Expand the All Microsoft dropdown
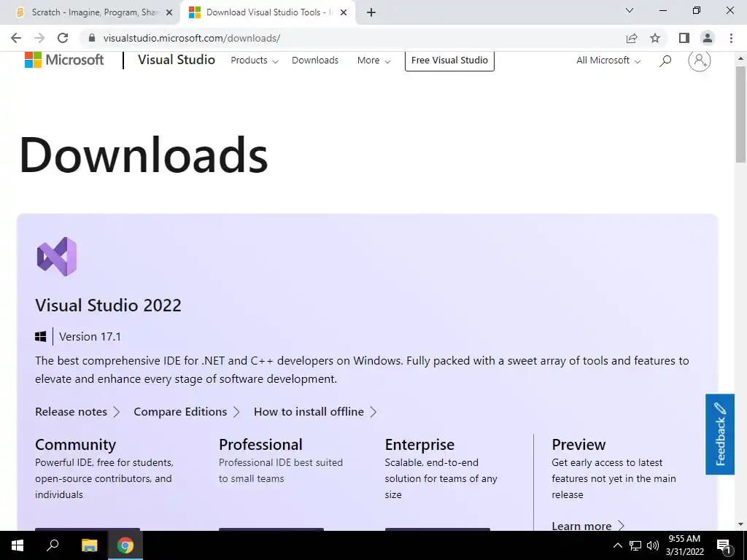This screenshot has width=747, height=560. click(x=608, y=61)
